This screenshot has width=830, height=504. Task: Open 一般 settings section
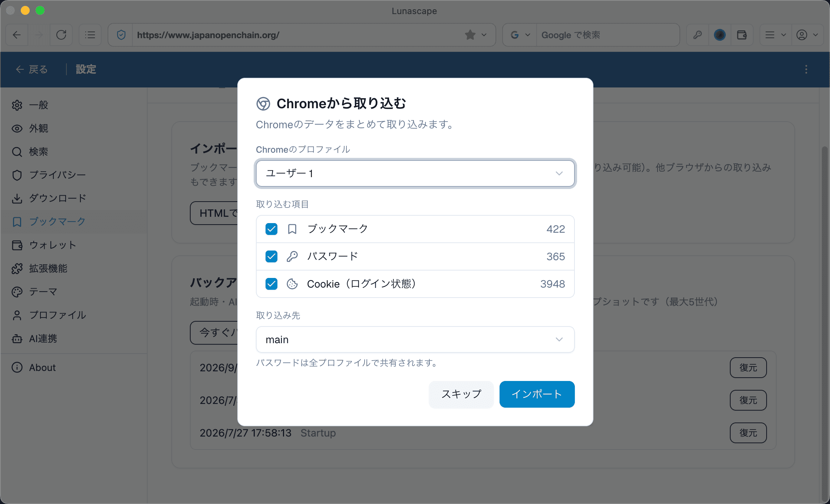coord(73,105)
